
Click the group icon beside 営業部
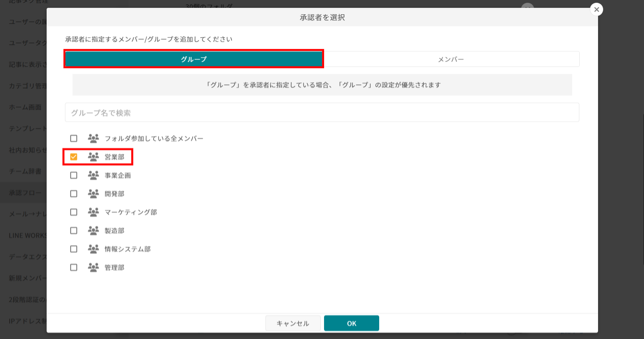(93, 157)
